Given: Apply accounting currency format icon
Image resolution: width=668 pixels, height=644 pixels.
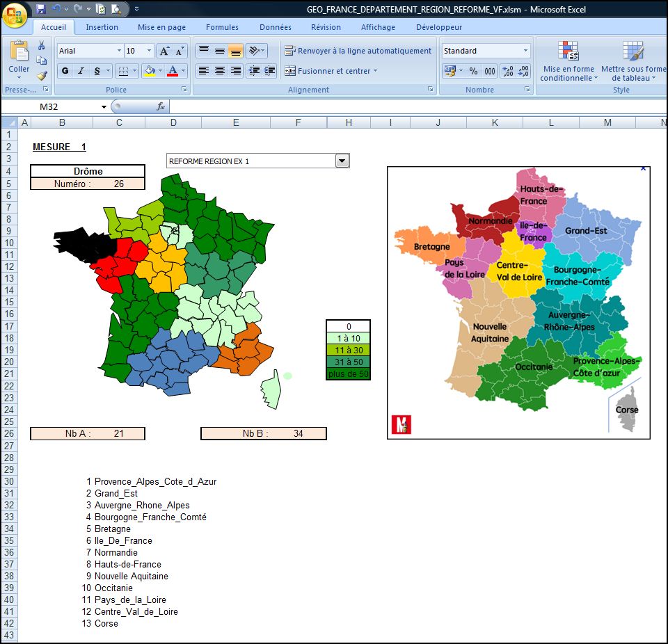Looking at the screenshot, I should click(x=450, y=71).
